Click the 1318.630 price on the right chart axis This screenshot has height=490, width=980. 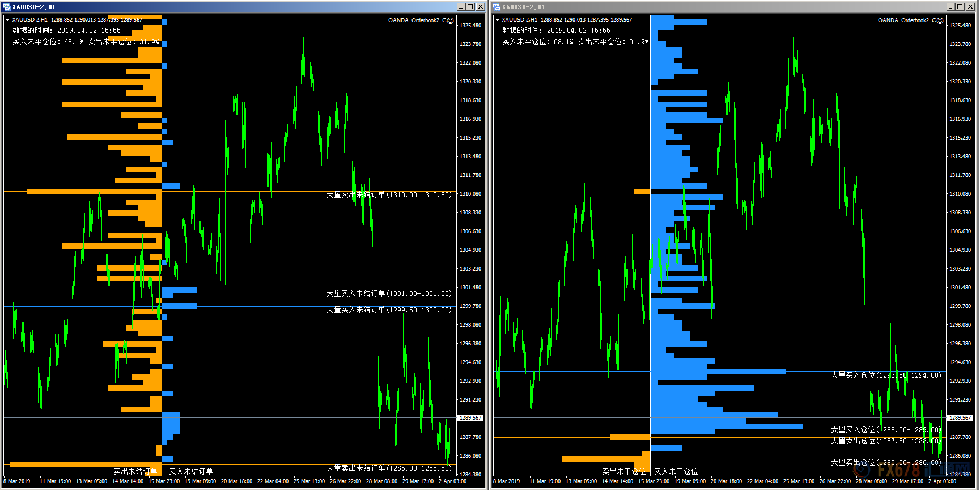click(960, 100)
